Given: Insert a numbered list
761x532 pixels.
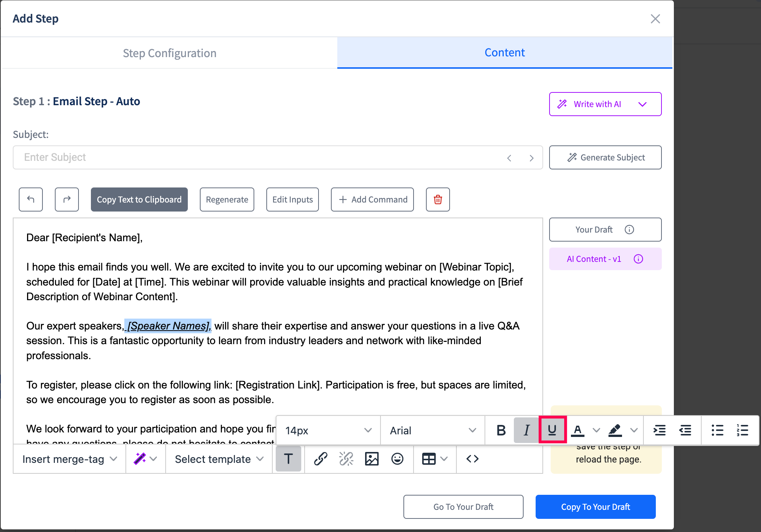Looking at the screenshot, I should pyautogui.click(x=743, y=430).
